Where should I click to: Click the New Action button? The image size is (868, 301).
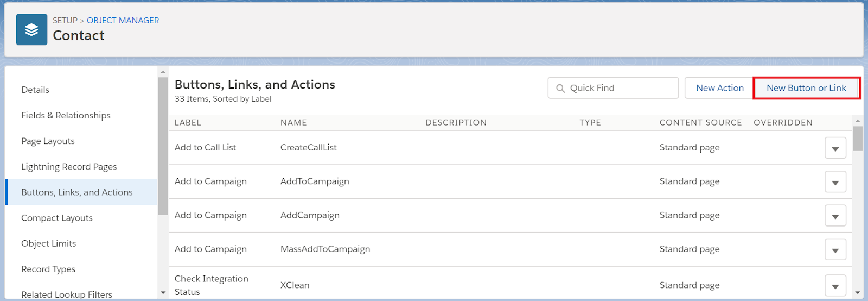pyautogui.click(x=719, y=88)
